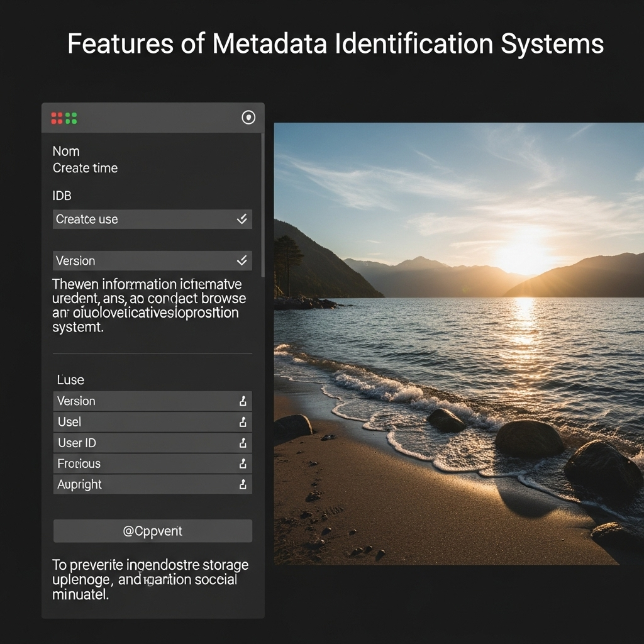Select the Usel row
644x644 pixels.
(152, 422)
